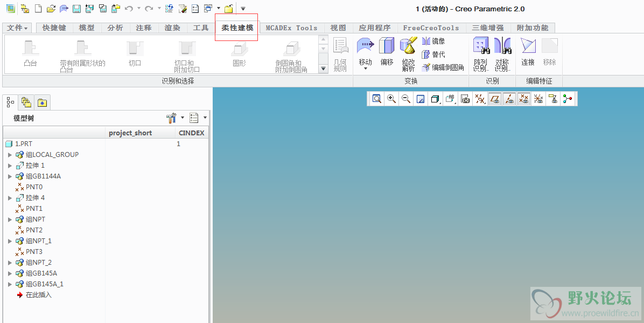Image resolution: width=644 pixels, height=323 pixels.
Task: Open tree columns display dropdown arrow
Action: 205,118
